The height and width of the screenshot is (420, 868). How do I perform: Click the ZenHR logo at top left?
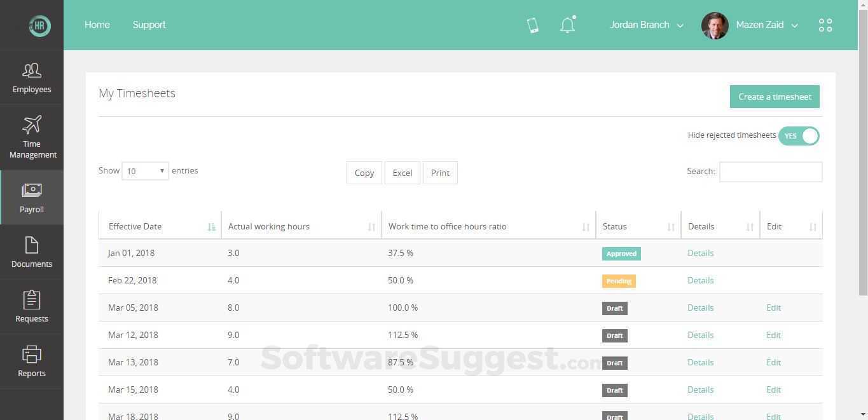(39, 25)
